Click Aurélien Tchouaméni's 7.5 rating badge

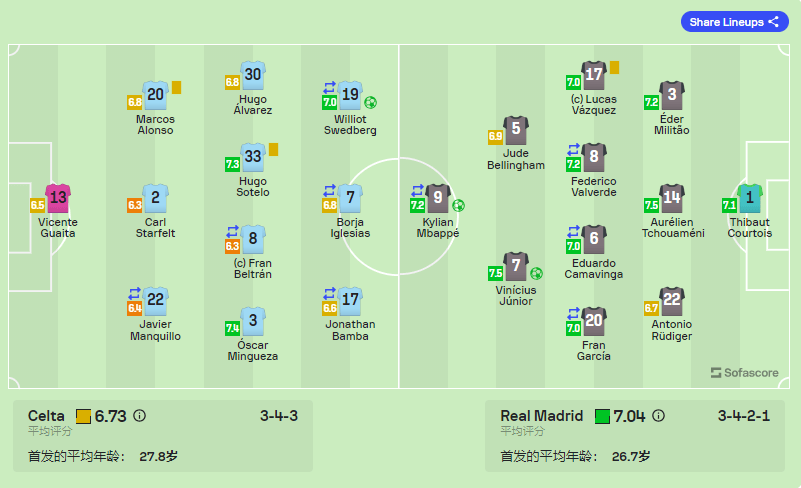point(651,205)
